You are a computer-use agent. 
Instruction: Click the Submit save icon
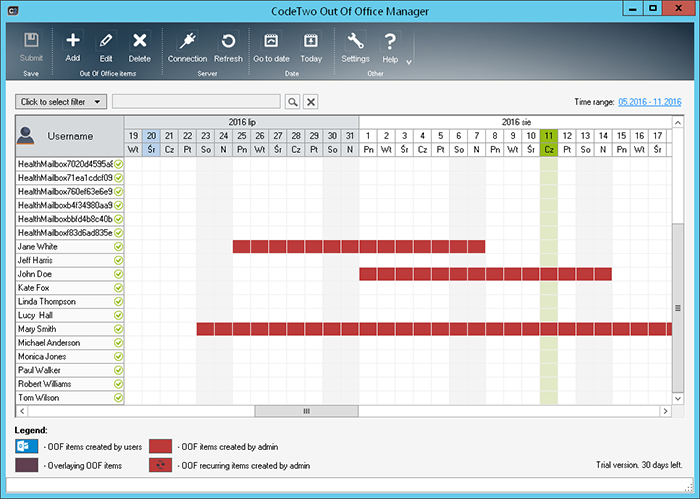(31, 46)
